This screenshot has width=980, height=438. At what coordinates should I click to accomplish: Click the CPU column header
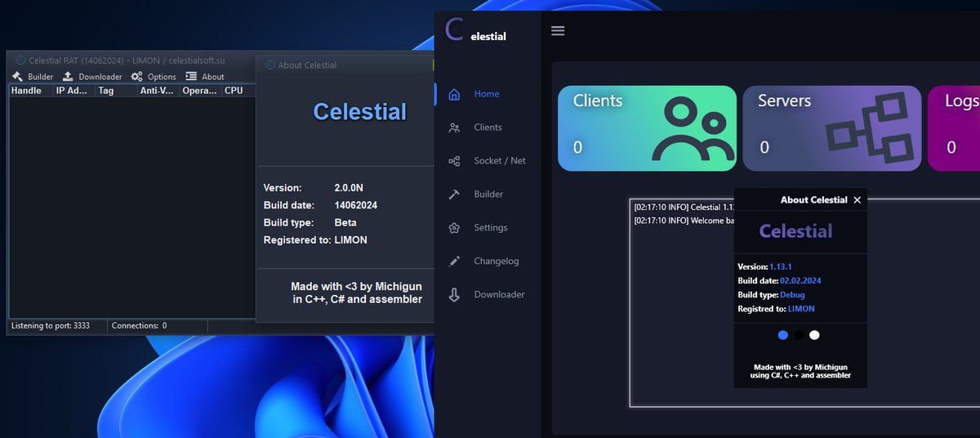tap(238, 91)
